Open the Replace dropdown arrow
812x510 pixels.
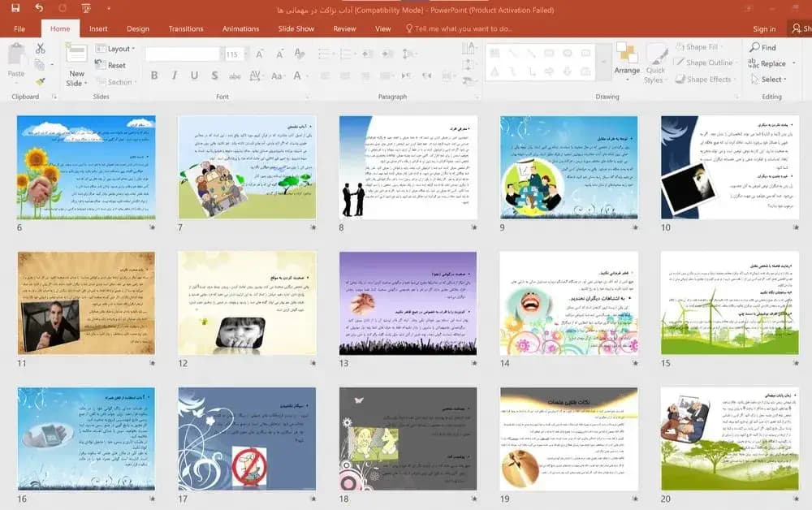[794, 63]
